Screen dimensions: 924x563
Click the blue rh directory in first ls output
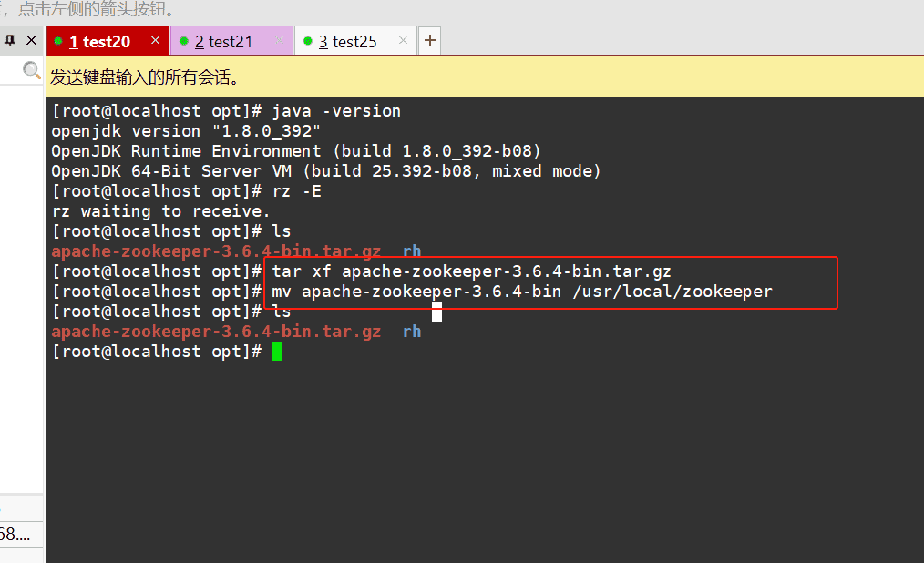[x=412, y=251]
